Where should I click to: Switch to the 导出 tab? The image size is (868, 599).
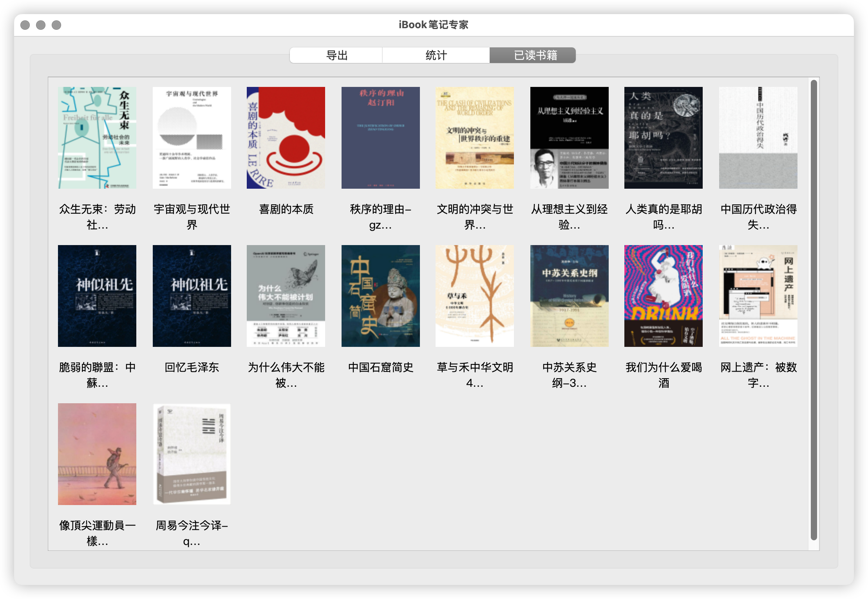point(336,55)
